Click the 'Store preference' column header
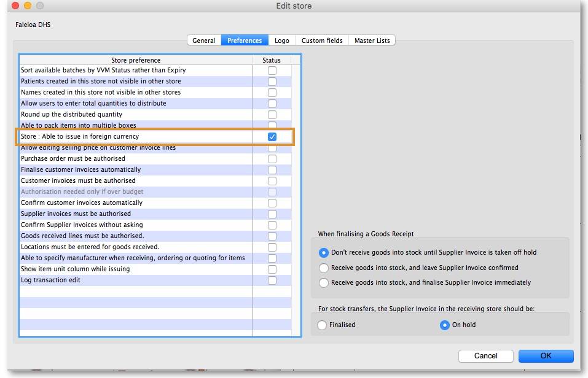Screen dimensions: 588x378 tap(136, 60)
